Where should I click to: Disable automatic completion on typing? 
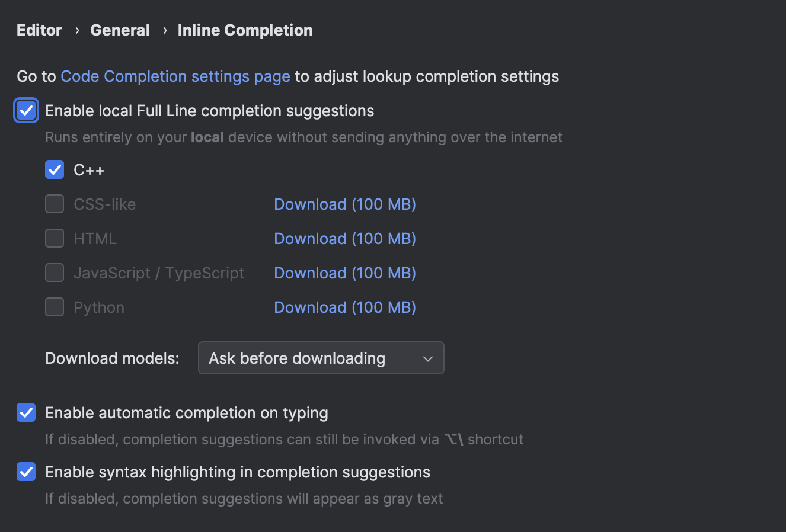tap(25, 412)
